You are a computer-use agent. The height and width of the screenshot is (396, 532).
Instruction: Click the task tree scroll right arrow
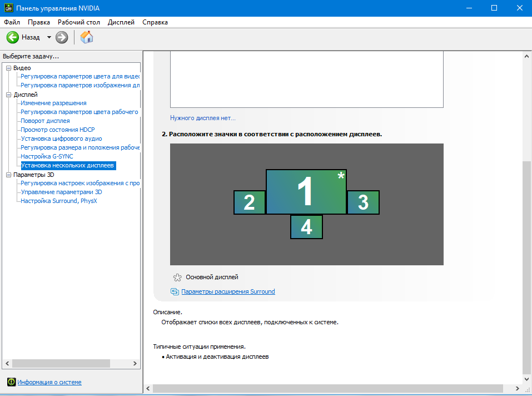[x=135, y=363]
